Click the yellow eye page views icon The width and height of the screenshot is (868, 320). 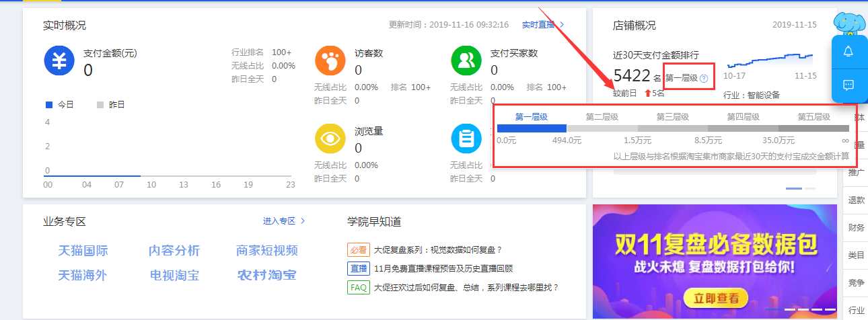(x=330, y=138)
